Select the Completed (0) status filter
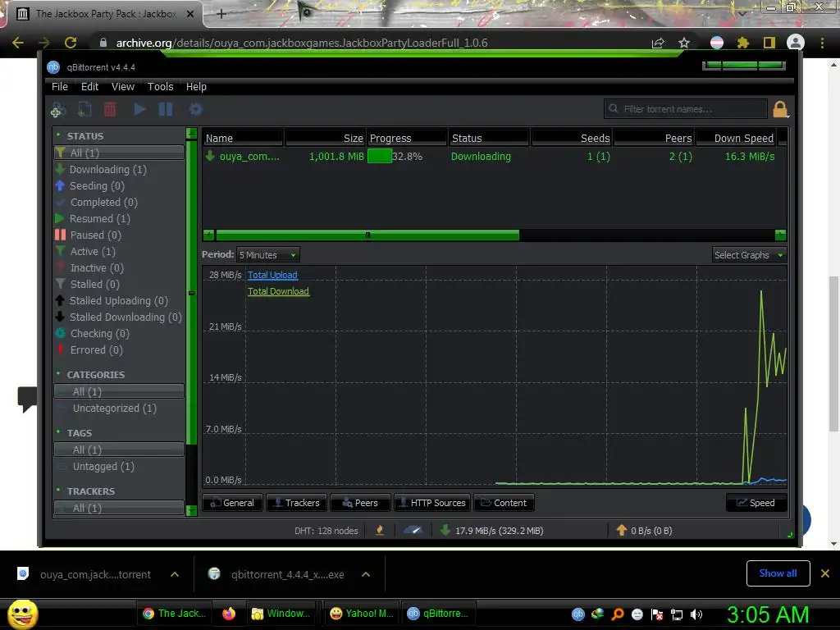The image size is (840, 630). 104,203
